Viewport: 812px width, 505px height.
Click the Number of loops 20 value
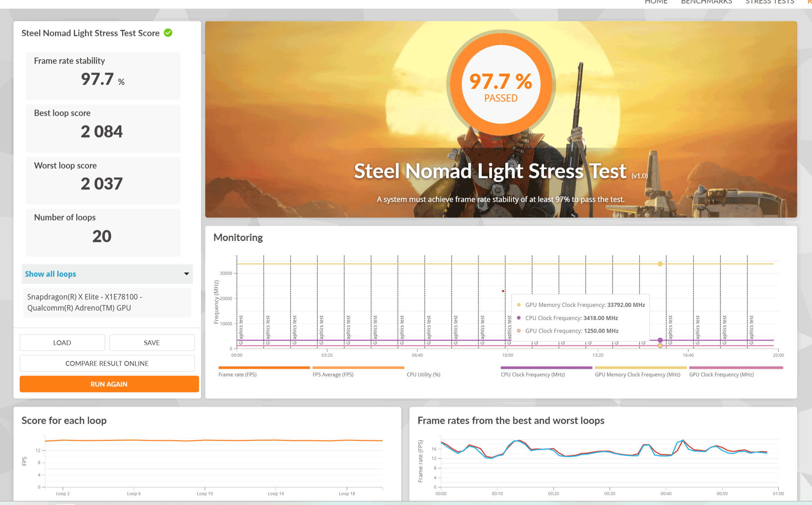pos(102,236)
